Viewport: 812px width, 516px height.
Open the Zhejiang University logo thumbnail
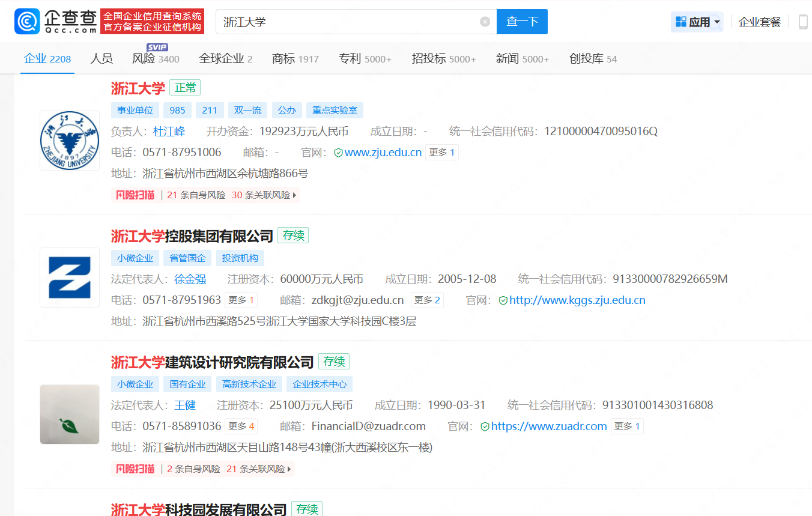click(x=70, y=141)
